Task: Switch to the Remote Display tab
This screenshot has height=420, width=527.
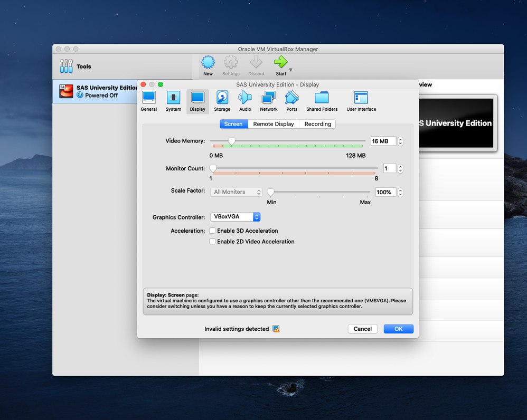Action: (273, 124)
